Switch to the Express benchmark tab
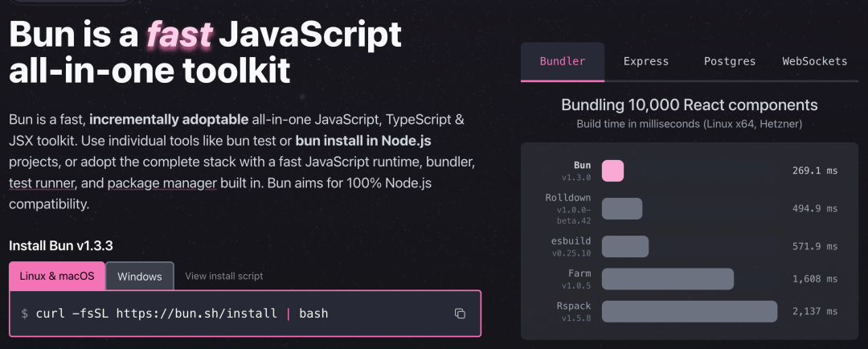 click(x=646, y=61)
